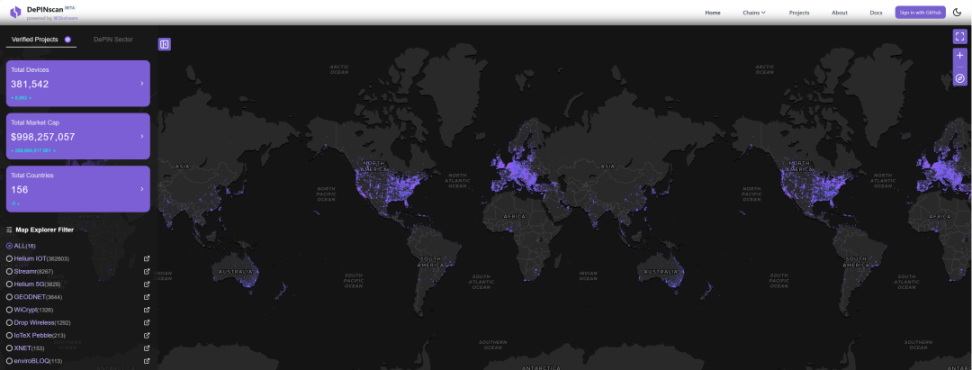This screenshot has height=370, width=972.
Task: Sign in with GitHub button
Action: click(x=920, y=12)
